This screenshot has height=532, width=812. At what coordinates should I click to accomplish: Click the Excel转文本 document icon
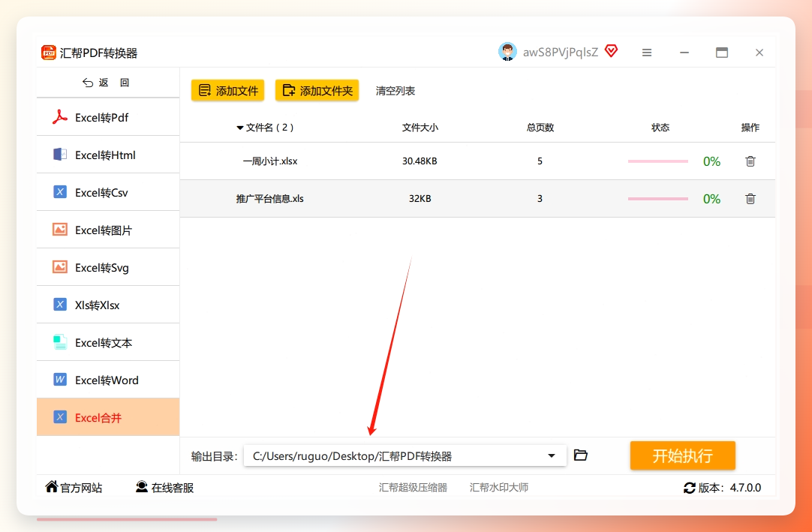pos(60,342)
